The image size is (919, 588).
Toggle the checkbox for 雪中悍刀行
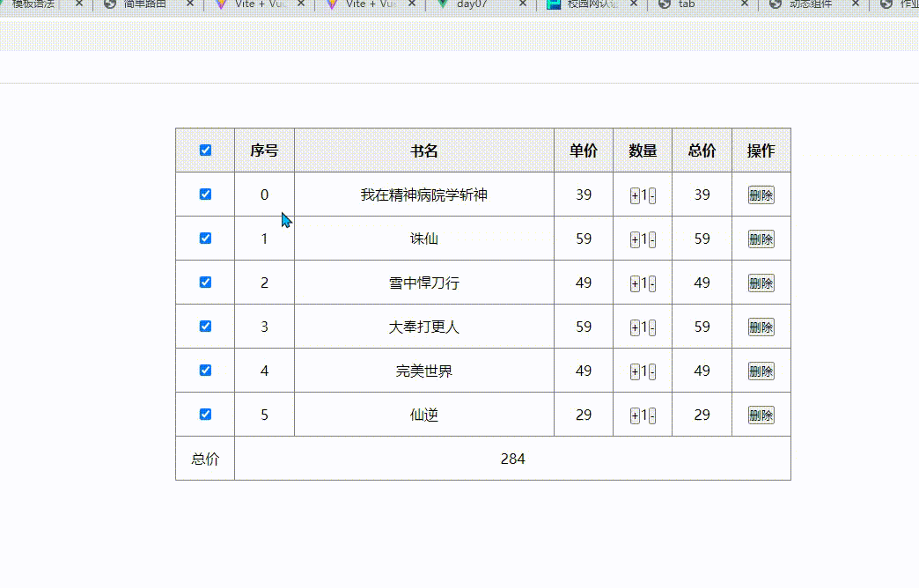[205, 282]
